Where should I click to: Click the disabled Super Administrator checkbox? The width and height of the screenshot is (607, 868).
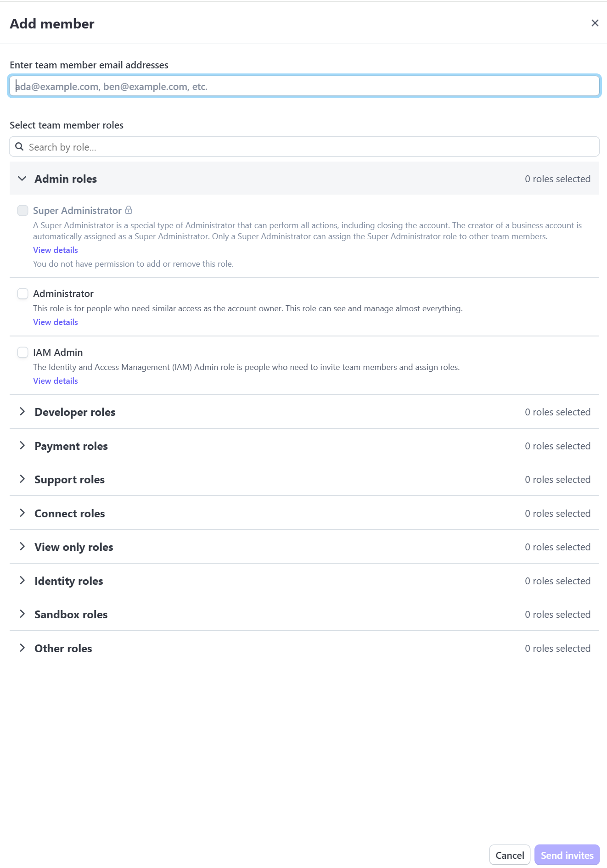tap(22, 210)
